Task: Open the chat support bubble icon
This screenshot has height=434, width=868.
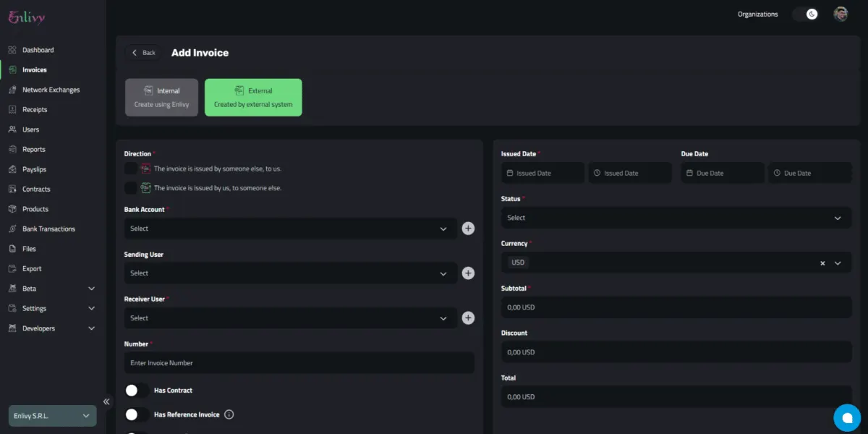Action: (x=847, y=417)
